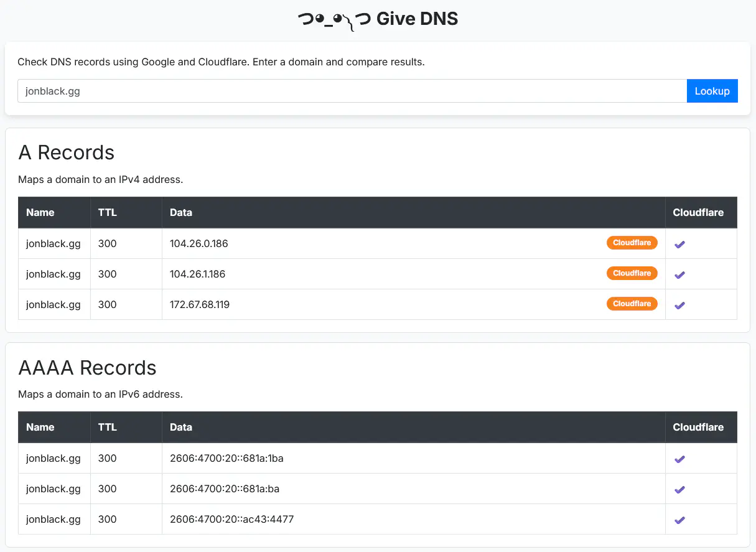This screenshot has height=552, width=756.
Task: Click the IPv6 address 2606:4700:20::ac43:4477
Action: [x=231, y=520]
